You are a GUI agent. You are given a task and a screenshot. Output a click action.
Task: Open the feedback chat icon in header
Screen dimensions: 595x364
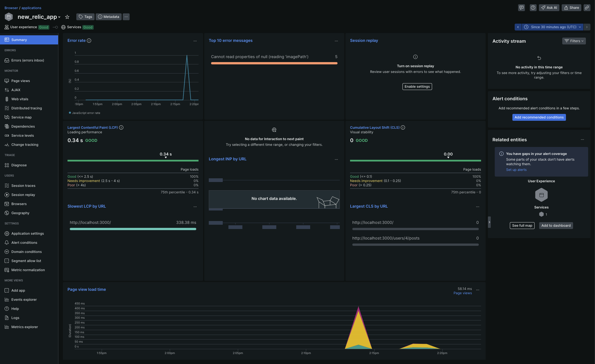click(x=521, y=8)
